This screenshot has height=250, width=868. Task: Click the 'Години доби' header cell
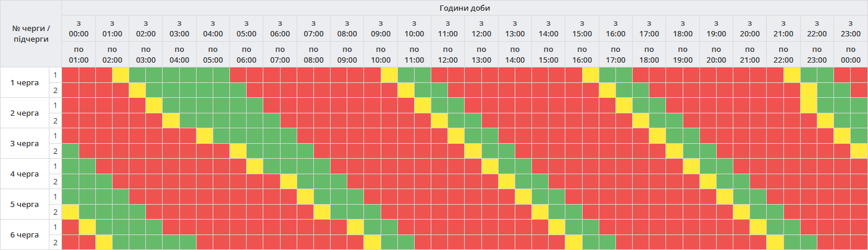465,8
